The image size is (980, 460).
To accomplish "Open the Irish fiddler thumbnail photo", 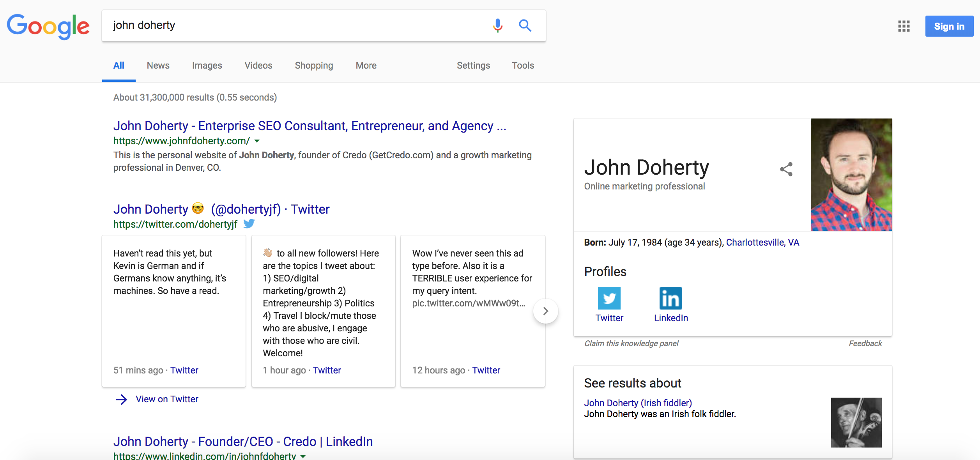I will (x=856, y=423).
